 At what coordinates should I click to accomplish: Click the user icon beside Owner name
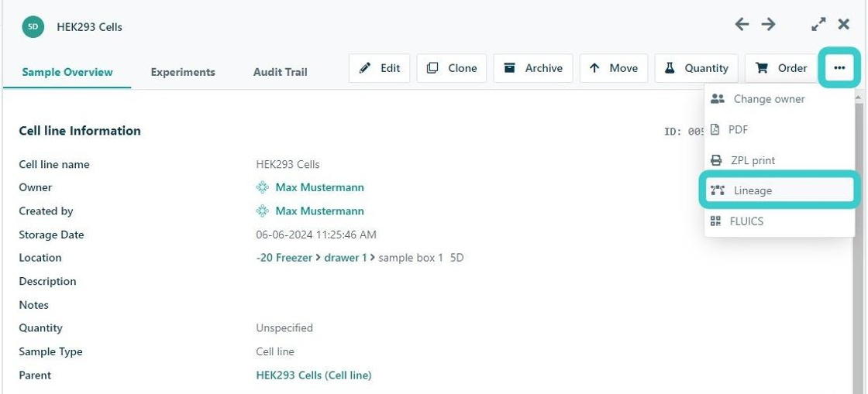(263, 187)
